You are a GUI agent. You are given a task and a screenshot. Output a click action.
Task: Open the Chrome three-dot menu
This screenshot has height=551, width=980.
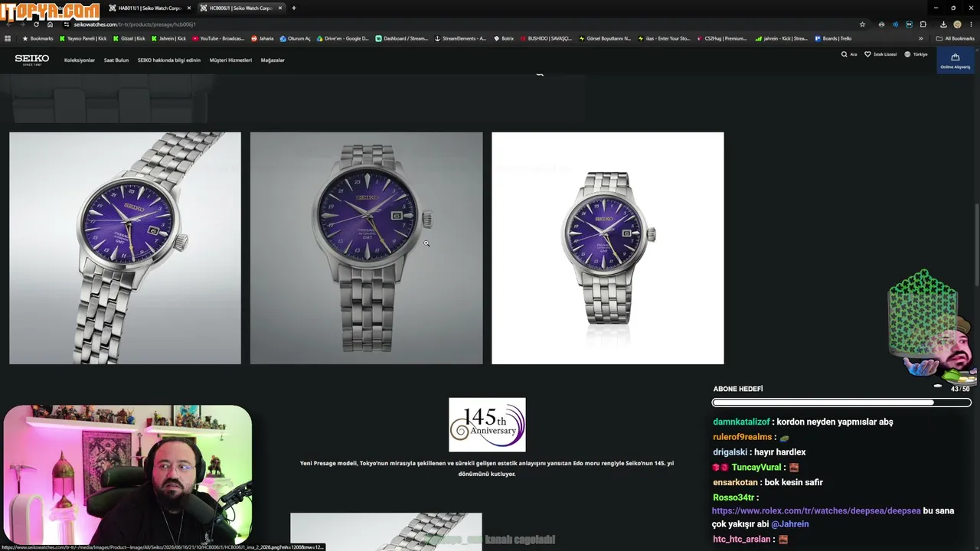tap(971, 24)
